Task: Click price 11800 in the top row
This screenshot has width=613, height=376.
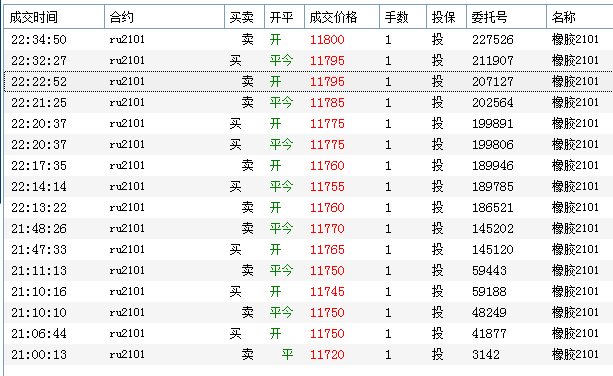Action: (327, 39)
